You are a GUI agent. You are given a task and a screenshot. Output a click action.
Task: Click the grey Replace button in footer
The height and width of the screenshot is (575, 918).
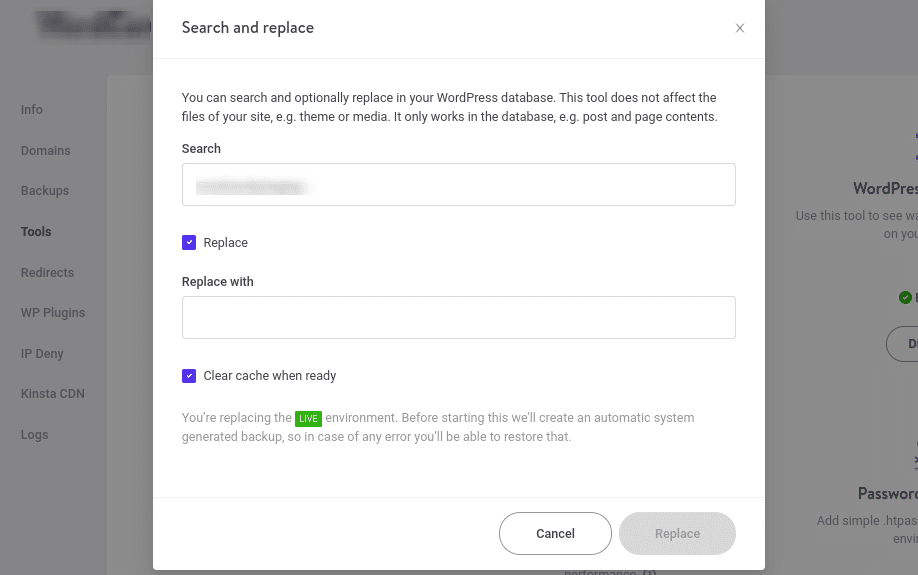tap(677, 534)
